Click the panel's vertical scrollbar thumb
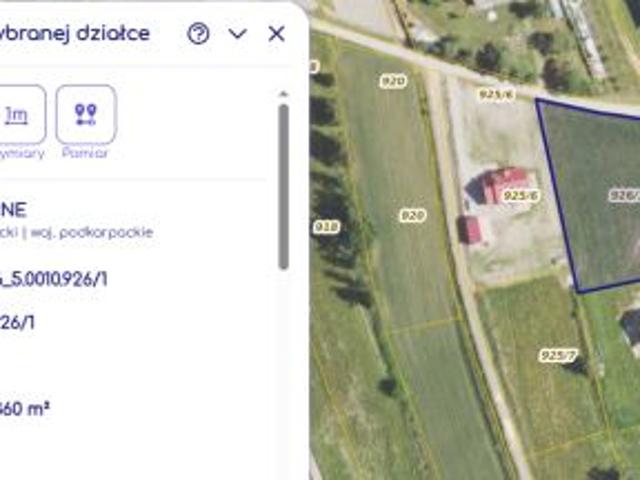 tap(284, 187)
